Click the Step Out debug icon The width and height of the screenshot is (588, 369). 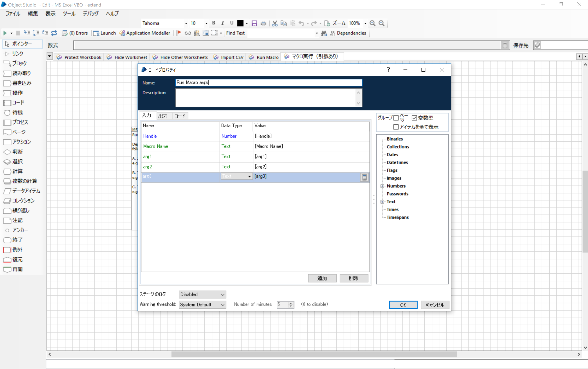[45, 33]
